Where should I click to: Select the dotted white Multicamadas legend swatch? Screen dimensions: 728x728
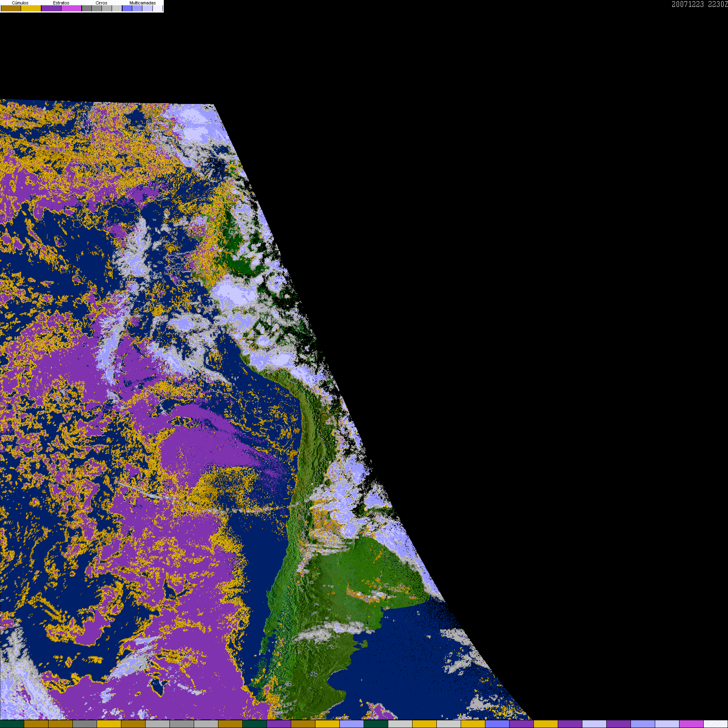click(158, 8)
